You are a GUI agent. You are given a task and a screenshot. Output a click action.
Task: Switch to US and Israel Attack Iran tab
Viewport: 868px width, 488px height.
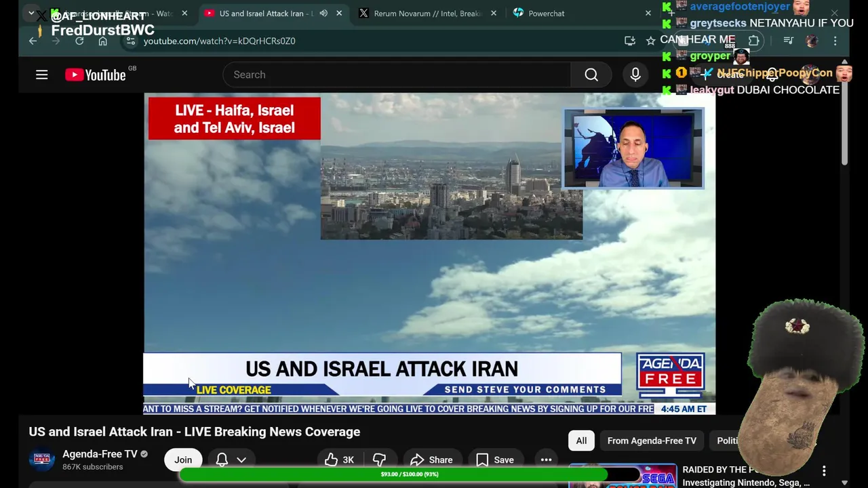click(264, 14)
